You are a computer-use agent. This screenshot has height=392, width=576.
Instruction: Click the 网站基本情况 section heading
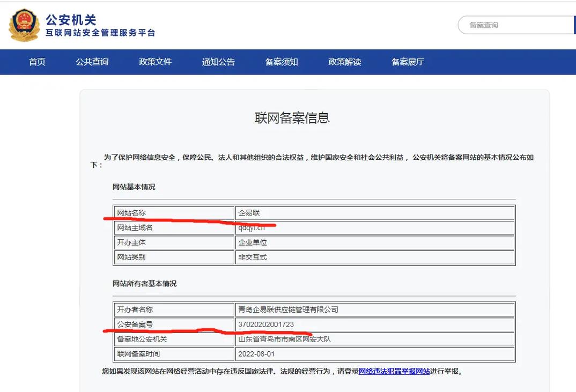tap(134, 187)
